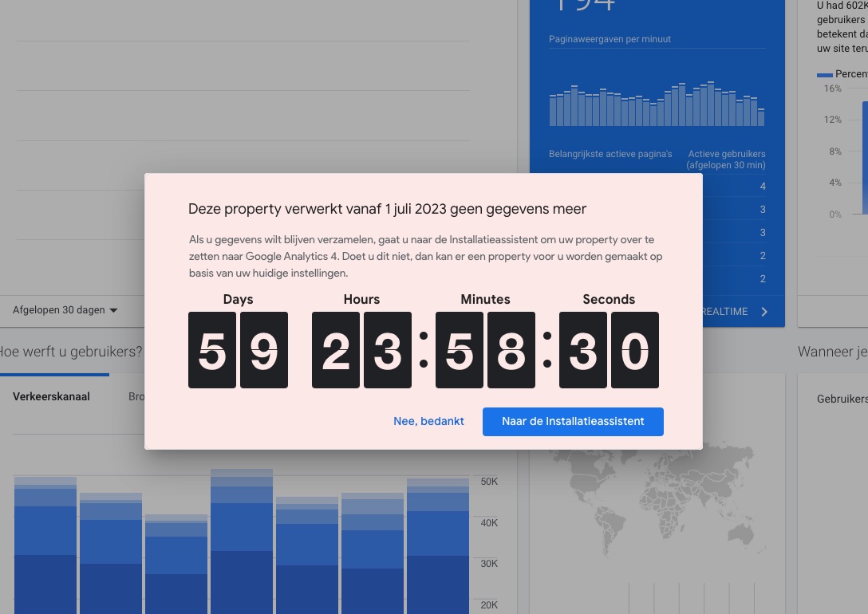
Task: Dismiss the dialog with "Nee, bedankt"
Action: [428, 421]
